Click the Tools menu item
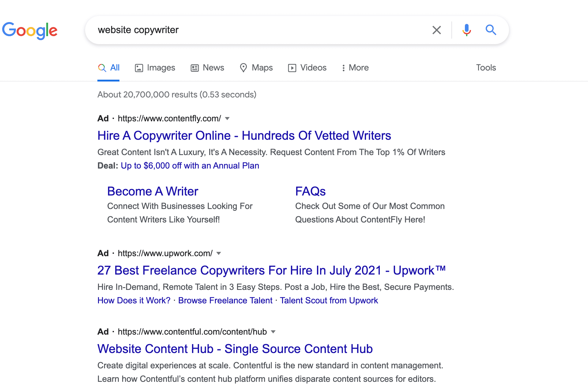Screen dimensions: 588x391 (486, 67)
